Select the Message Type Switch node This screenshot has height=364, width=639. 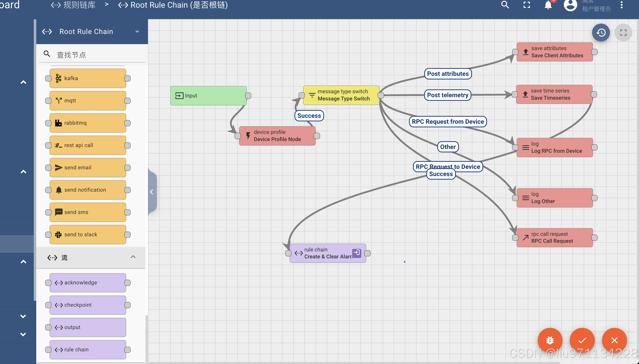[x=341, y=95]
